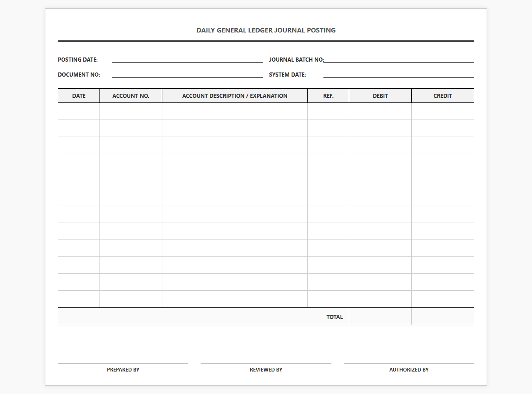This screenshot has height=394, width=532.
Task: Click the SYSTEM DATE label
Action: click(288, 75)
